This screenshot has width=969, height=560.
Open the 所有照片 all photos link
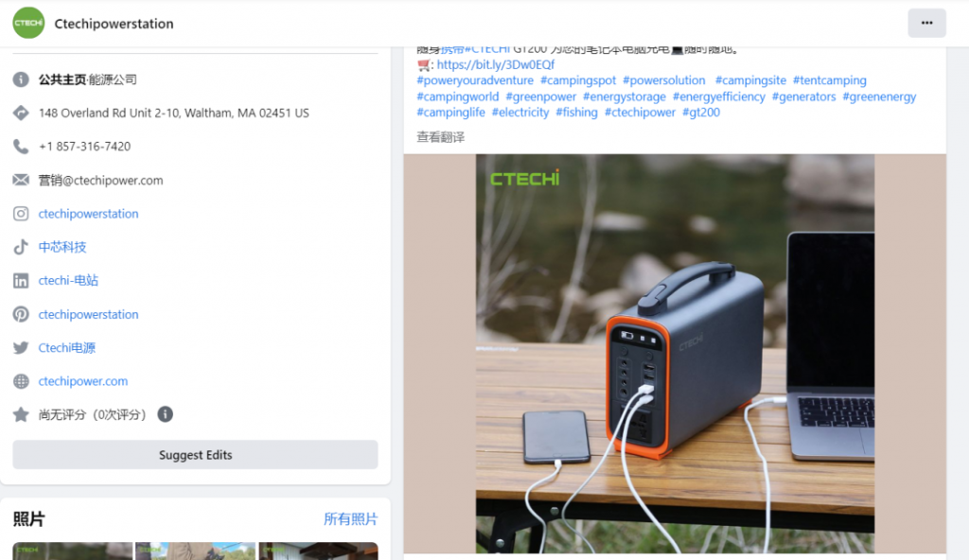pos(350,518)
